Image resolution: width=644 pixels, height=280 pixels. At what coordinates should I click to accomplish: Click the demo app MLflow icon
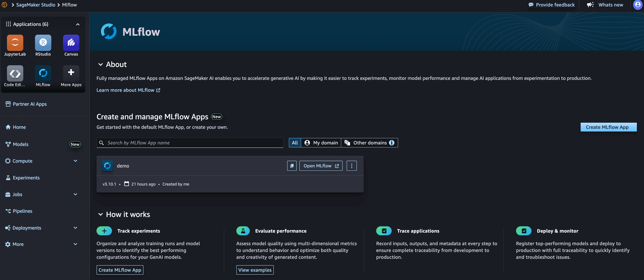click(107, 166)
